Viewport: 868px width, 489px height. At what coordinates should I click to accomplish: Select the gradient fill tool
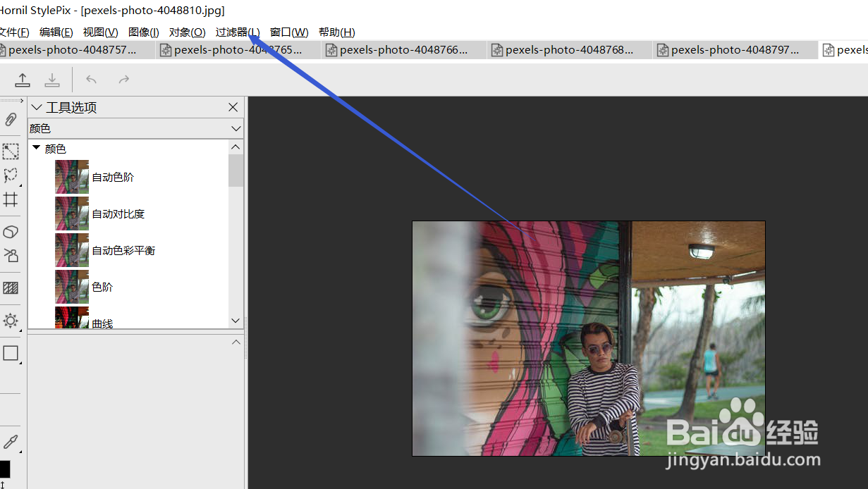pyautogui.click(x=11, y=287)
